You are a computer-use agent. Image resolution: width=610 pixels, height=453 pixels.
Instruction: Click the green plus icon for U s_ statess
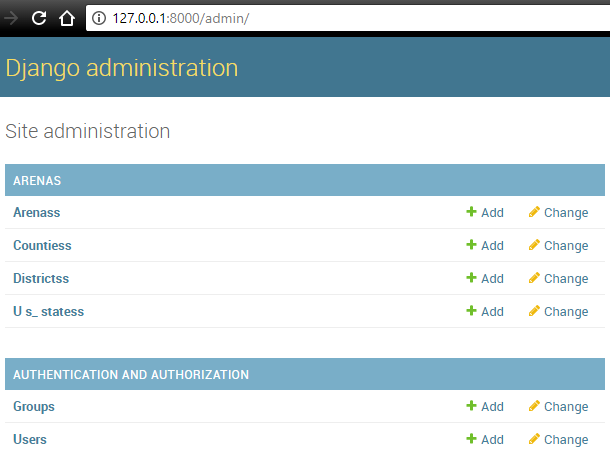[x=471, y=311]
